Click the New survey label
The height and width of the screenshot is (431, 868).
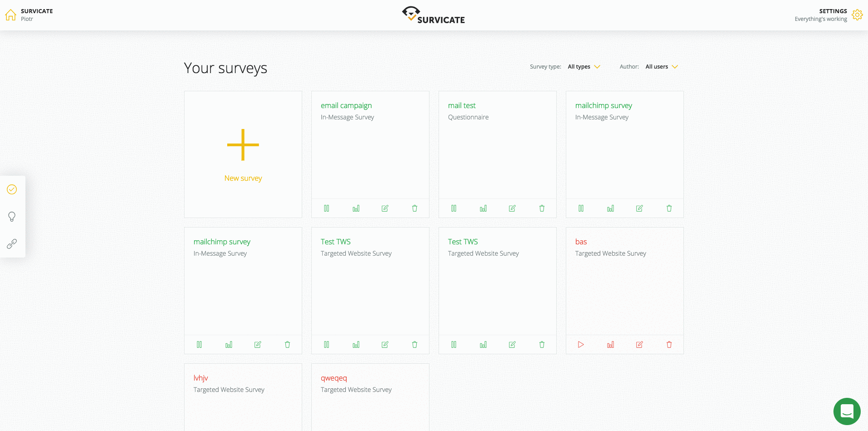(243, 178)
